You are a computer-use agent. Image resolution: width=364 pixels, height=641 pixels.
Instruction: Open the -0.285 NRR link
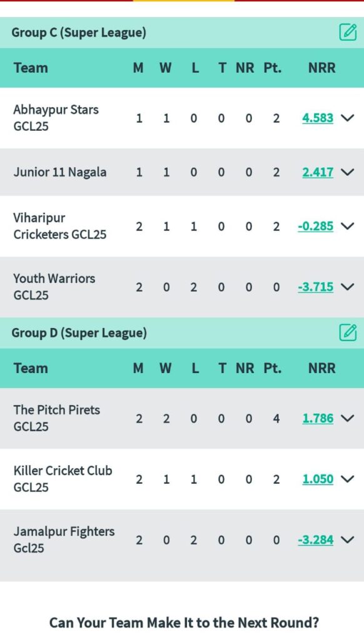point(315,226)
